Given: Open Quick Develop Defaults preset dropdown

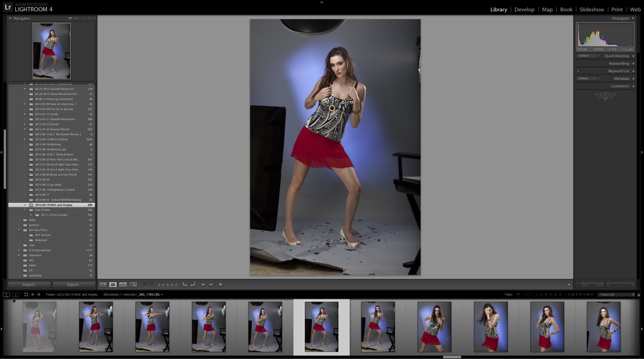Looking at the screenshot, I should pyautogui.click(x=588, y=56).
